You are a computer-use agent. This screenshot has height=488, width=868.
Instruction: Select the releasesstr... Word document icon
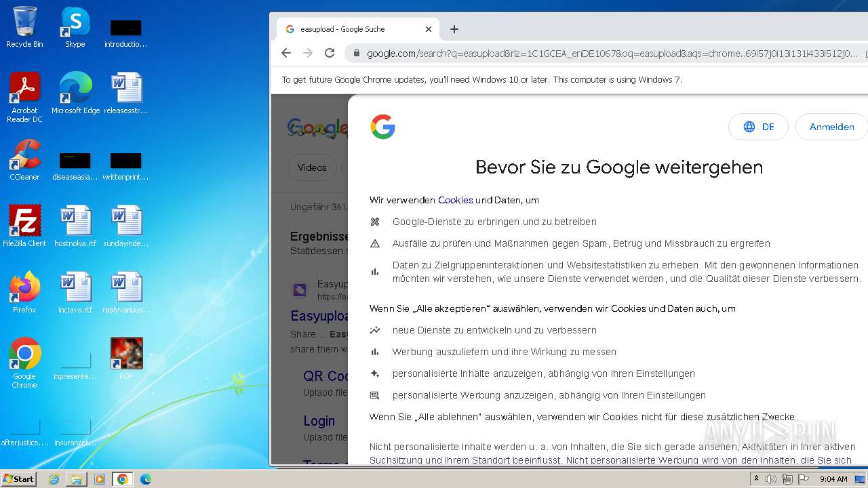click(x=126, y=93)
